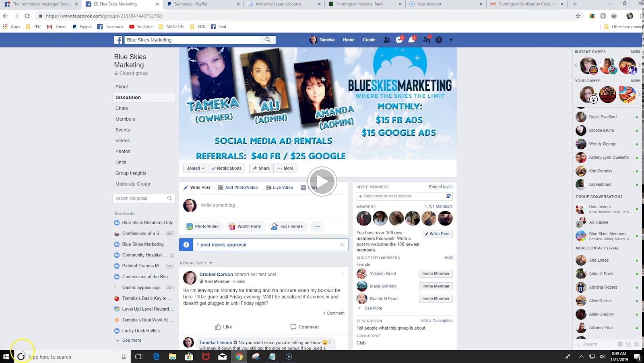Reload the page in Chrome

pos(27,16)
